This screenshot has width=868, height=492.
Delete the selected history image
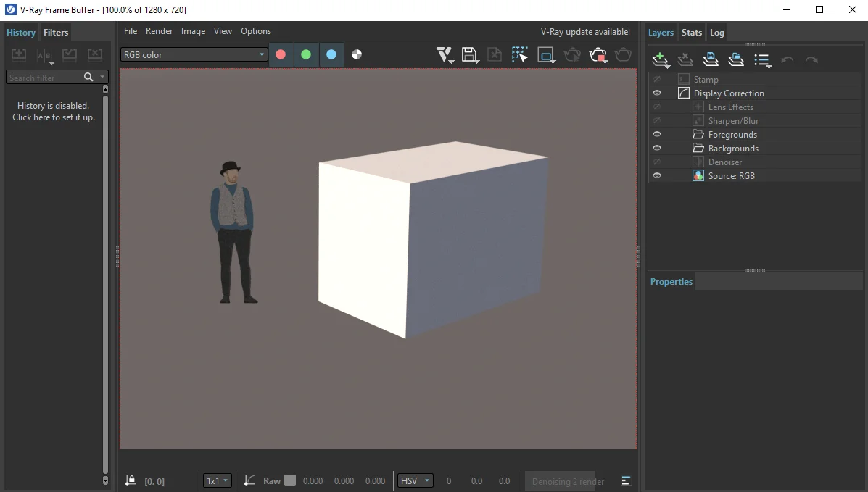(95, 54)
